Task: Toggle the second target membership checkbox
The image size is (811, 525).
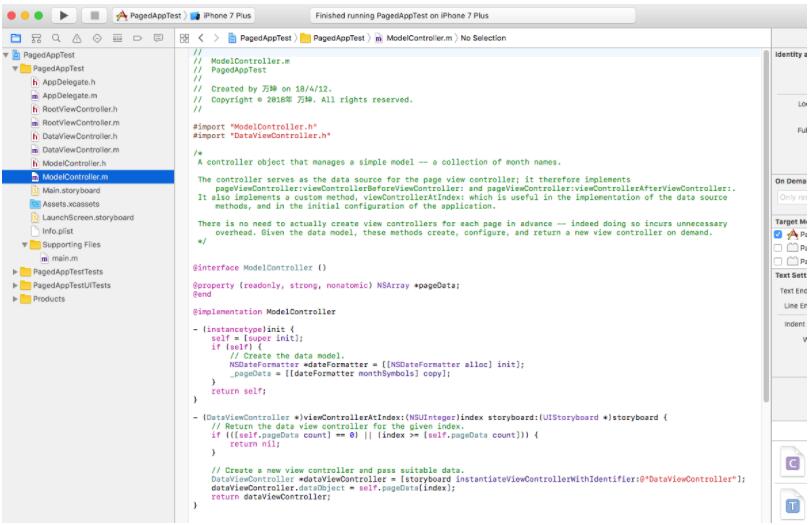Action: 778,248
